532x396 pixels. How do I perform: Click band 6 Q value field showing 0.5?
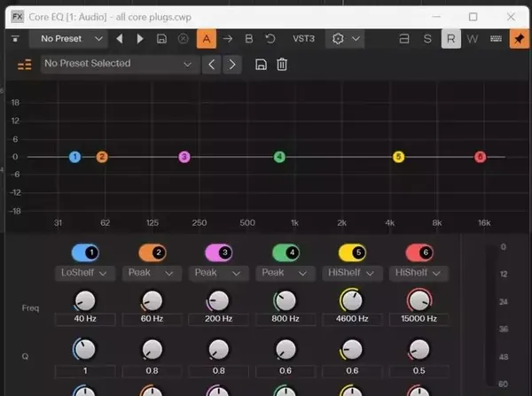tap(419, 371)
